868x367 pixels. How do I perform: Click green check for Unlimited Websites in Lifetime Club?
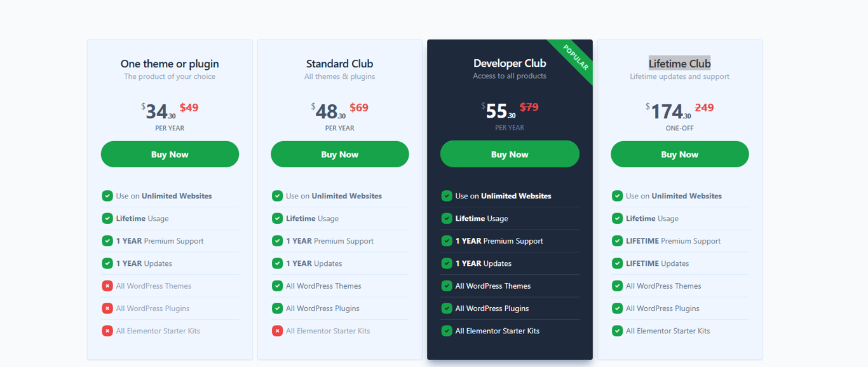[x=617, y=196]
